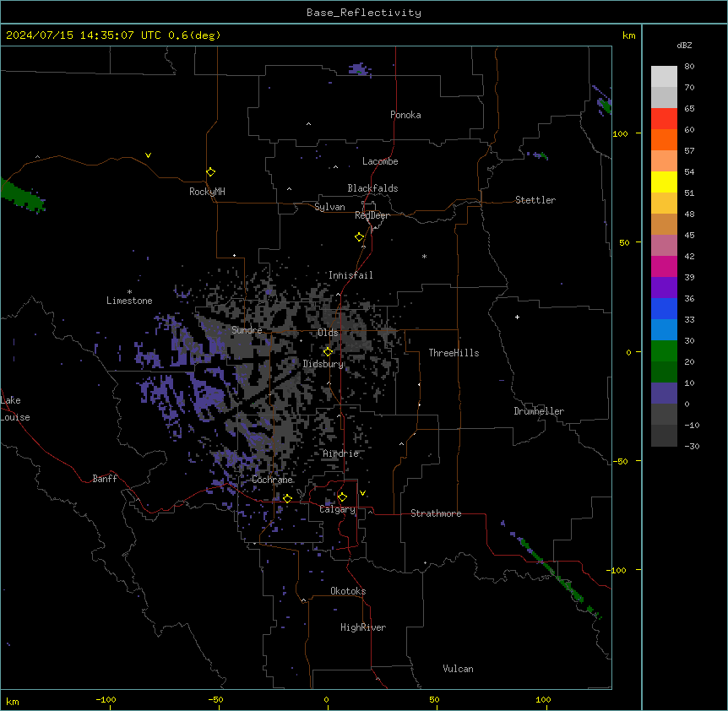
Task: Pick the blue swatch between 36 and 33 dBZ
Action: pyautogui.click(x=664, y=308)
